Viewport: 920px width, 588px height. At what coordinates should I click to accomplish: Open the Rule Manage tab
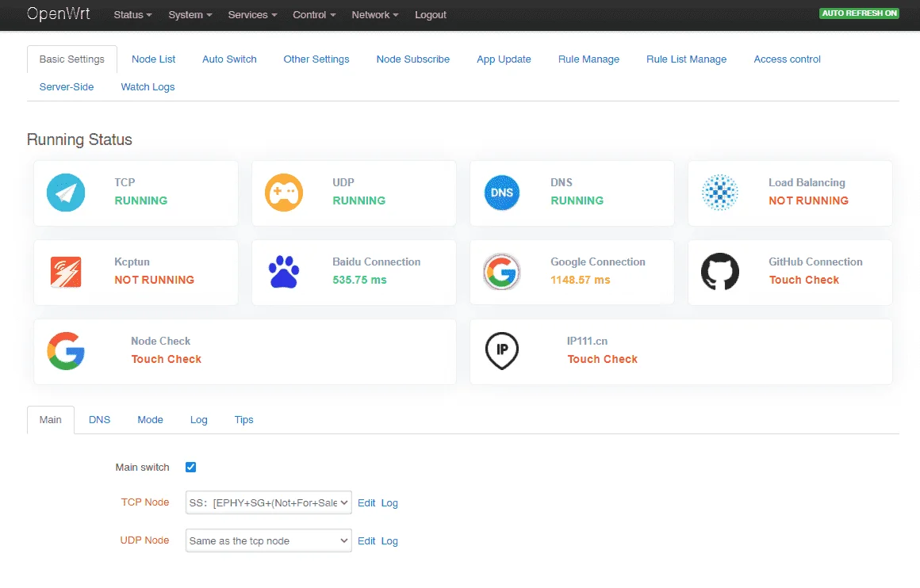pyautogui.click(x=588, y=59)
